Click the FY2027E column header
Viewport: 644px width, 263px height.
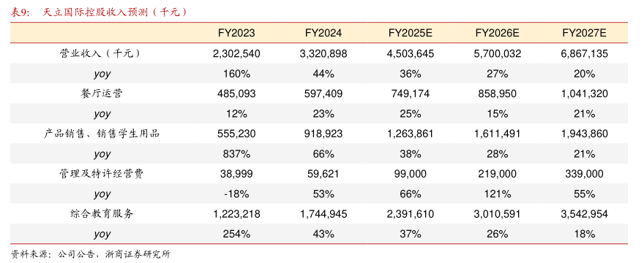pyautogui.click(x=585, y=33)
